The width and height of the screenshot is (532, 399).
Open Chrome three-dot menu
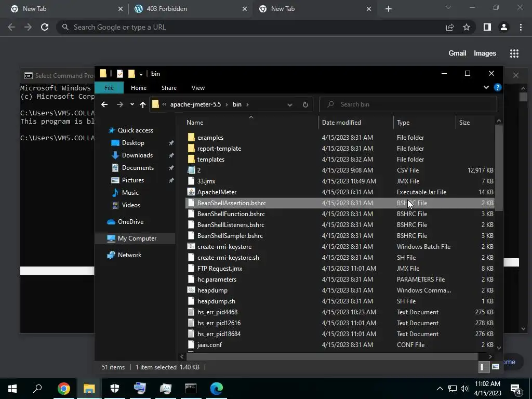(521, 27)
